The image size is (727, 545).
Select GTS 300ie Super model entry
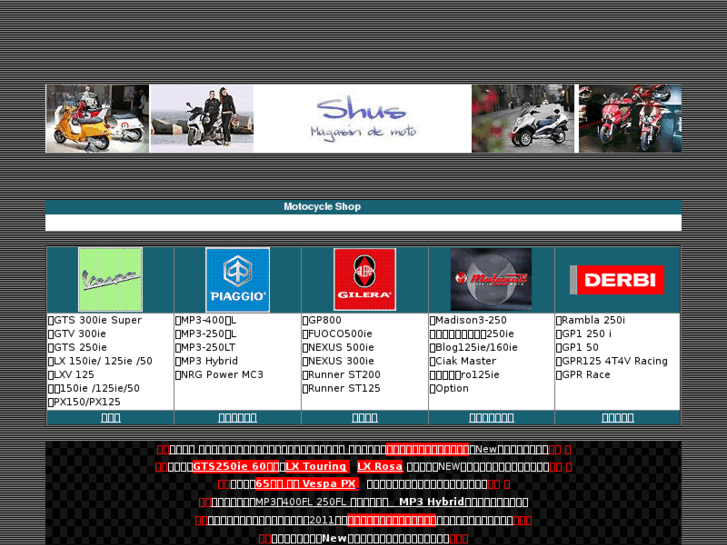[x=95, y=320]
